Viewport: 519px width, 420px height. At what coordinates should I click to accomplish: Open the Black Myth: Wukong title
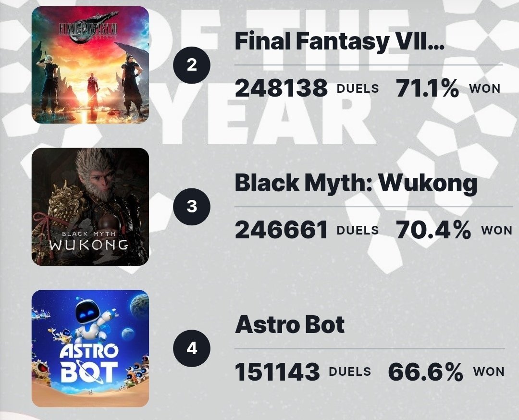[356, 183]
